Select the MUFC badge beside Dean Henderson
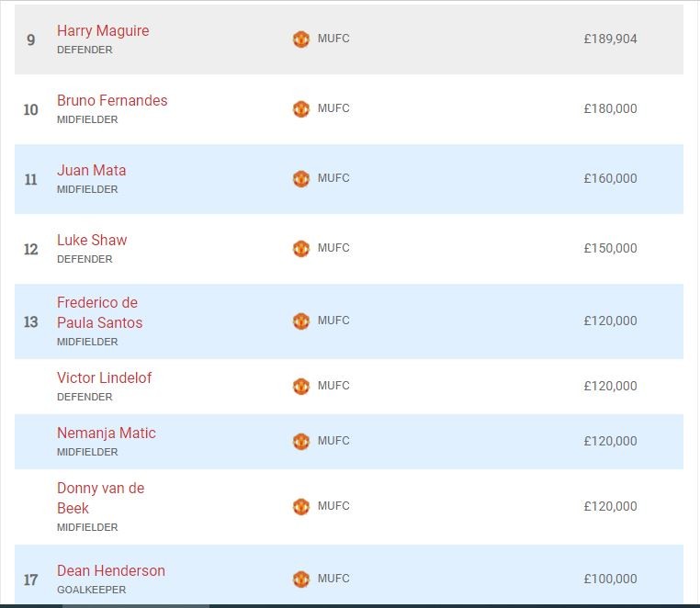Viewport: 700px width, 608px height. 301,580
